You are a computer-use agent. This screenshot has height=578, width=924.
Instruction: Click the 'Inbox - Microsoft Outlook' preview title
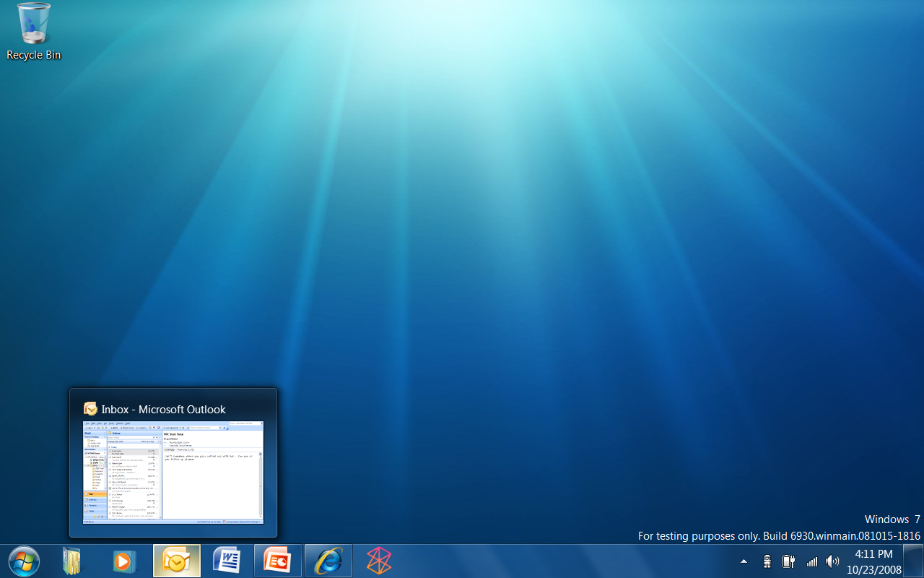pyautogui.click(x=163, y=409)
